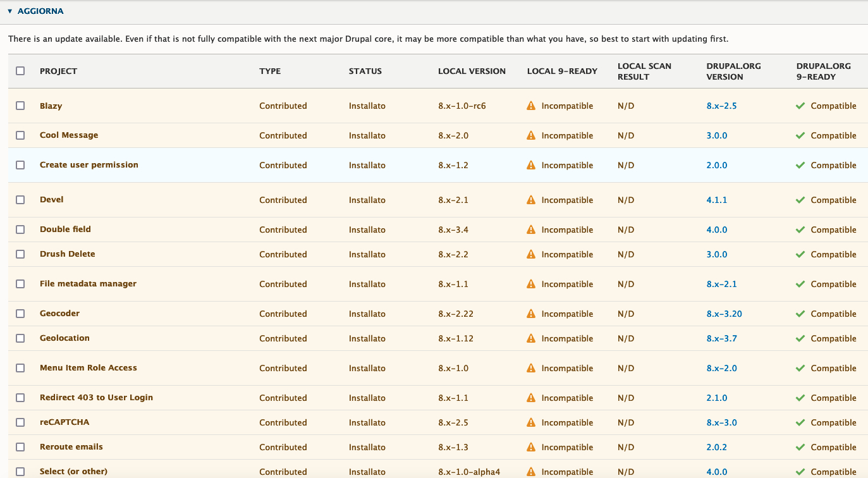Click Create user permission checkmark icon

click(800, 165)
